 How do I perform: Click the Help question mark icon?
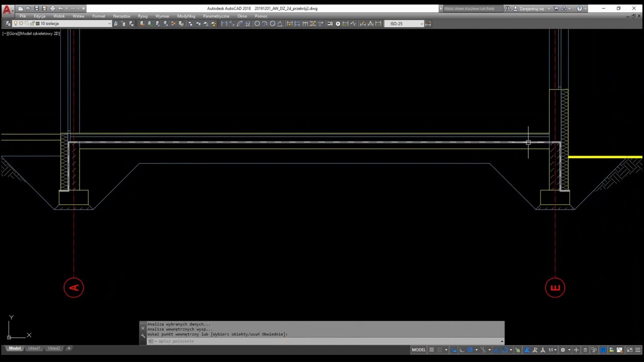(x=580, y=9)
